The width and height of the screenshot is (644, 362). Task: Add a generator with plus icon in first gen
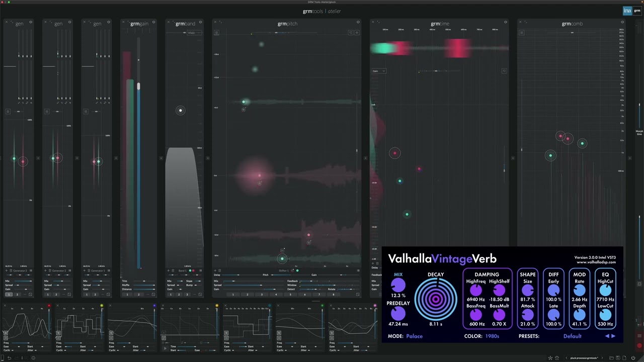[x=7, y=270]
